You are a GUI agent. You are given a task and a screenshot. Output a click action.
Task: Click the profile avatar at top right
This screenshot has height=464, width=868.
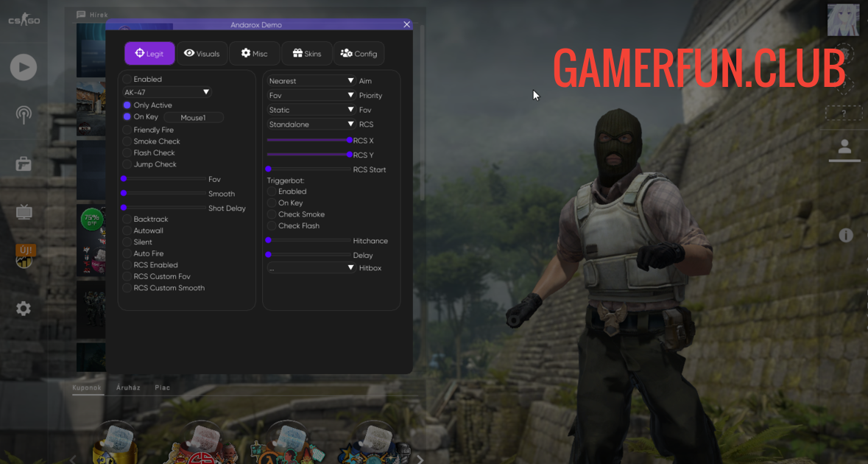[843, 19]
